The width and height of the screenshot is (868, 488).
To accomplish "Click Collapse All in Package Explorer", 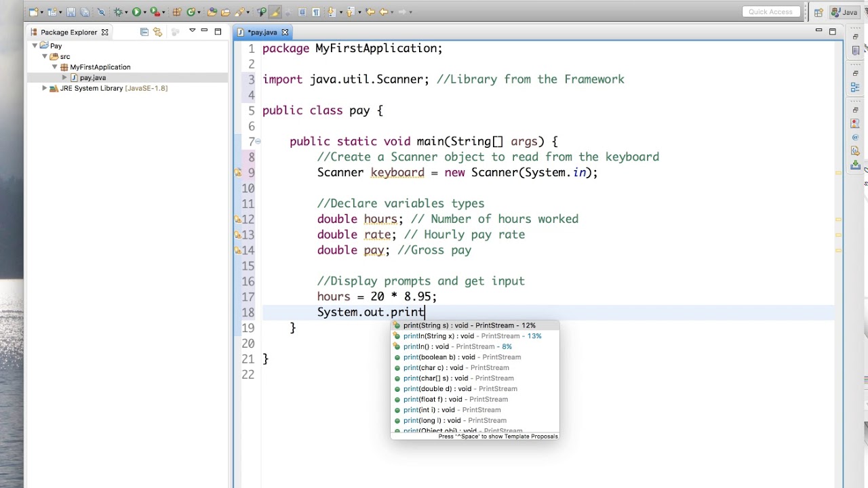I will point(144,32).
